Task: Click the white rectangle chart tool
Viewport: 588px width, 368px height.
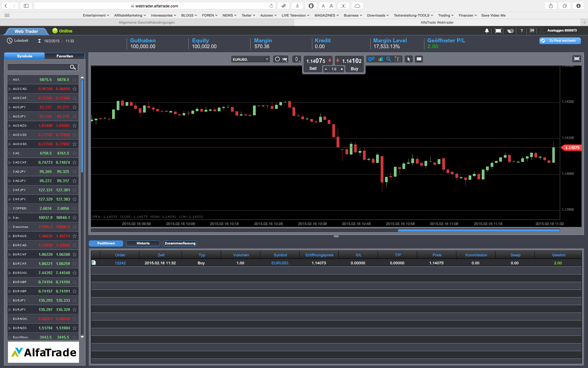Action: point(419,59)
